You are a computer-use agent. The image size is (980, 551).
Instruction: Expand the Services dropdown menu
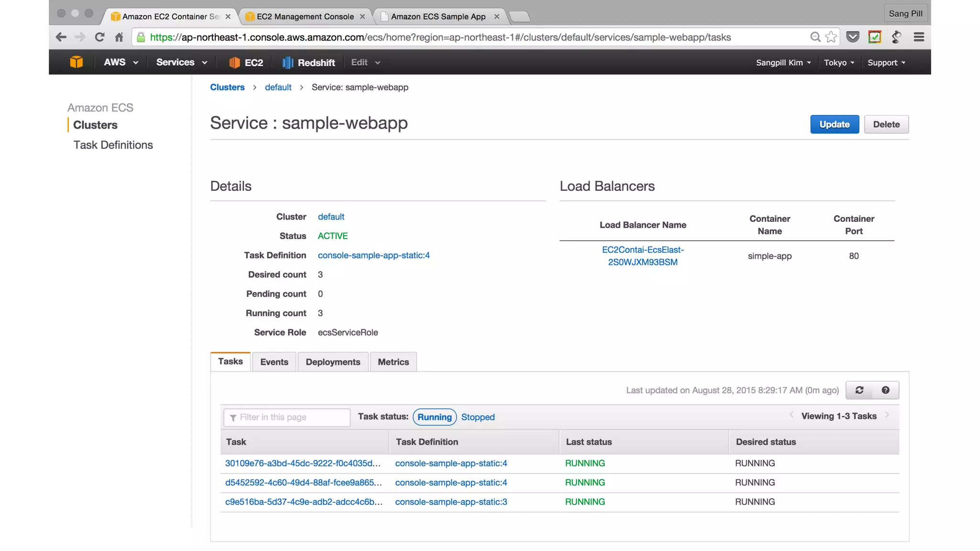tap(181, 63)
